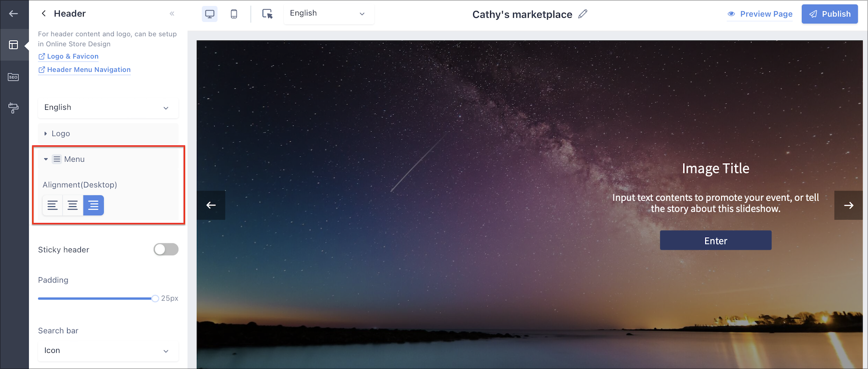Toggle the Sticky header switch
Image resolution: width=868 pixels, height=369 pixels.
click(166, 250)
